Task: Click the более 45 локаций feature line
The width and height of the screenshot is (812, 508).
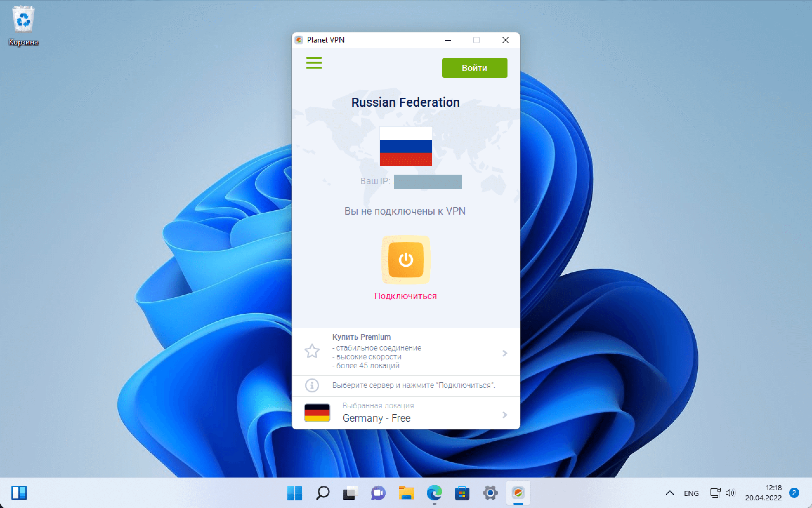Action: [x=366, y=365]
